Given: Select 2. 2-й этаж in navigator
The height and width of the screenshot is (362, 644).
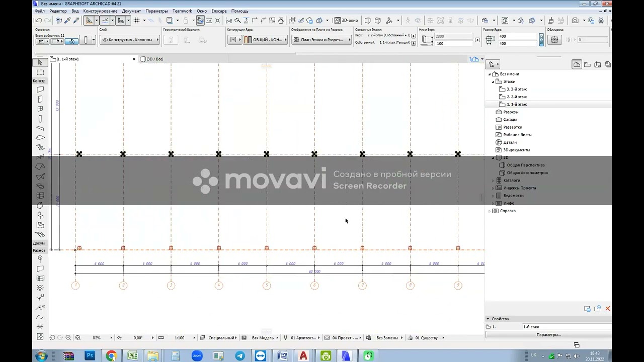Looking at the screenshot, I should click(516, 97).
